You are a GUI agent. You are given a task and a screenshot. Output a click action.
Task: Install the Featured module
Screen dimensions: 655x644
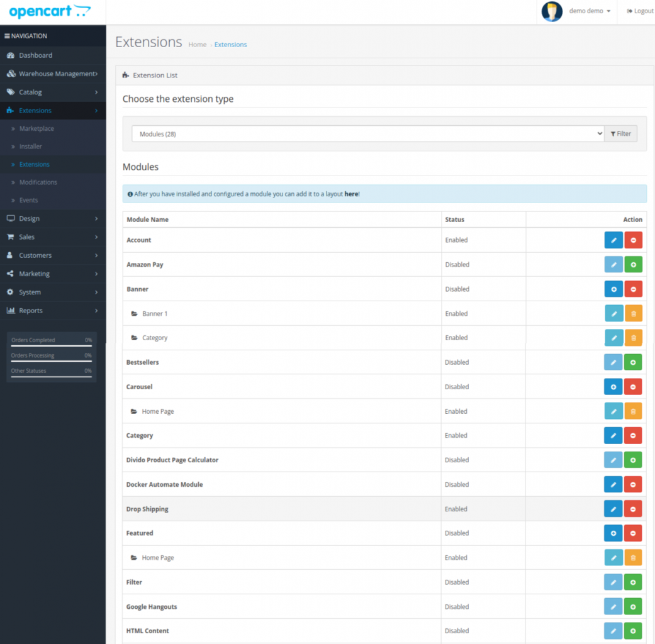click(x=613, y=533)
